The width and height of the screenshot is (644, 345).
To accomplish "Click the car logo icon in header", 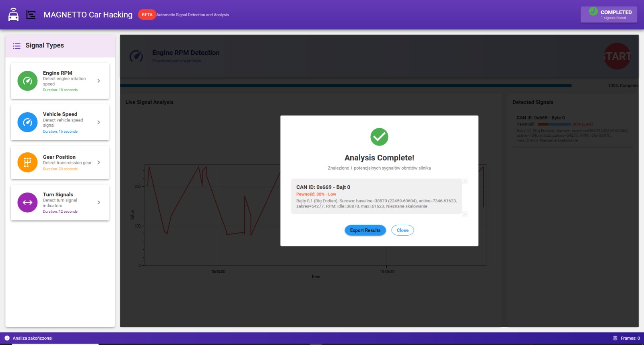I will (x=13, y=15).
